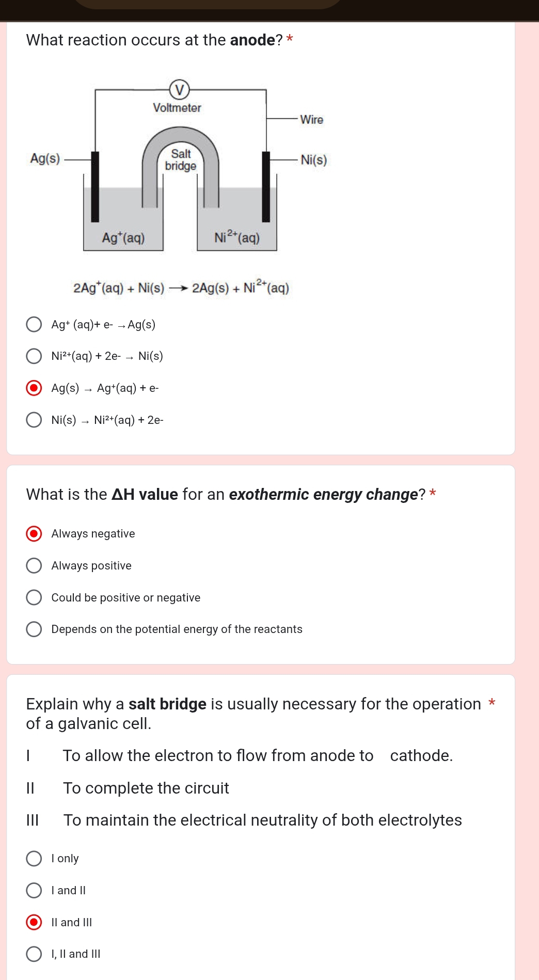The width and height of the screenshot is (539, 980).
Task: Select answer "Ag+ (aq)+ e- → Ag(s)"
Action: [x=35, y=324]
